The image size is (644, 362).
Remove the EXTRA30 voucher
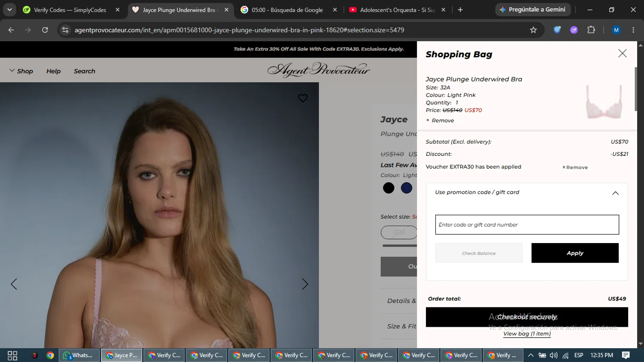click(x=575, y=167)
